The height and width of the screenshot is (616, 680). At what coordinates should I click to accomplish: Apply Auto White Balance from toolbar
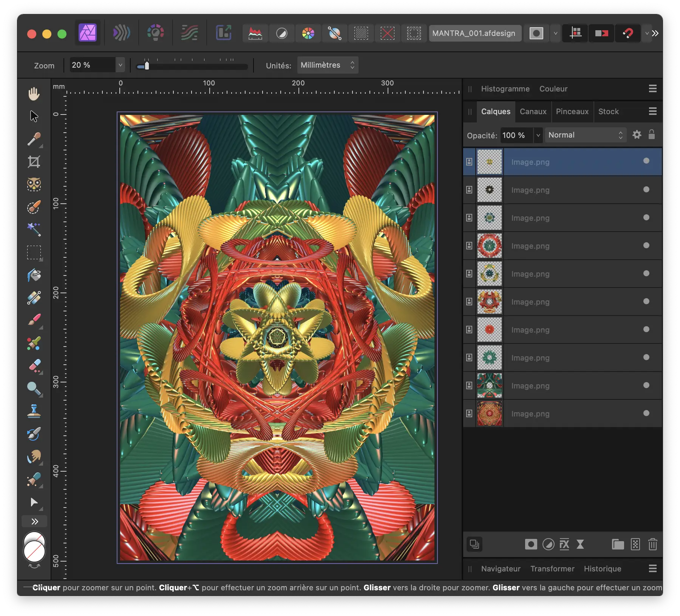(x=335, y=33)
